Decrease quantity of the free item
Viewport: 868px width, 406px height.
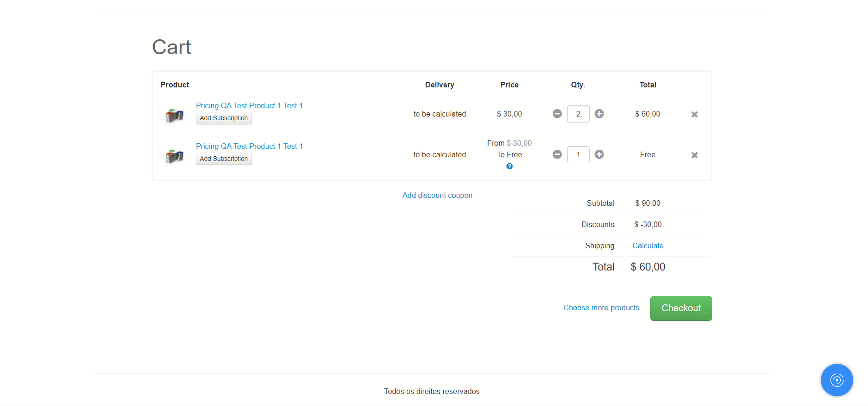click(x=557, y=154)
